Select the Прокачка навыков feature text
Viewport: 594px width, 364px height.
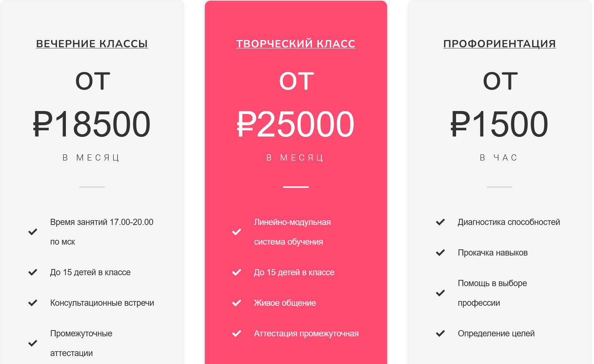[492, 253]
